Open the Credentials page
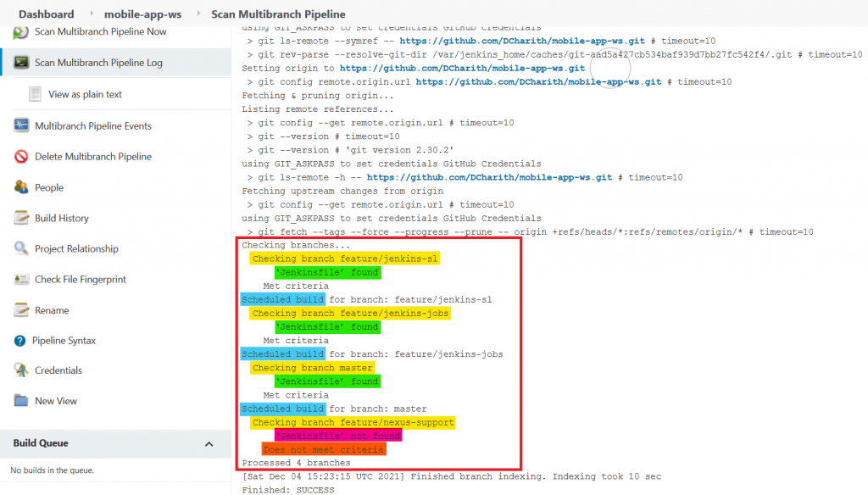Image resolution: width=868 pixels, height=495 pixels. point(58,370)
